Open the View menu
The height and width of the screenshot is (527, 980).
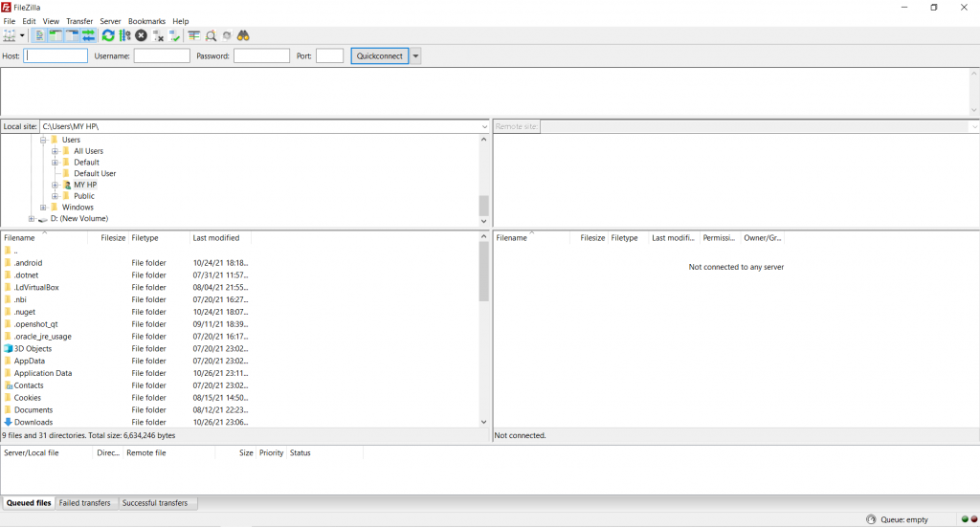pyautogui.click(x=52, y=21)
